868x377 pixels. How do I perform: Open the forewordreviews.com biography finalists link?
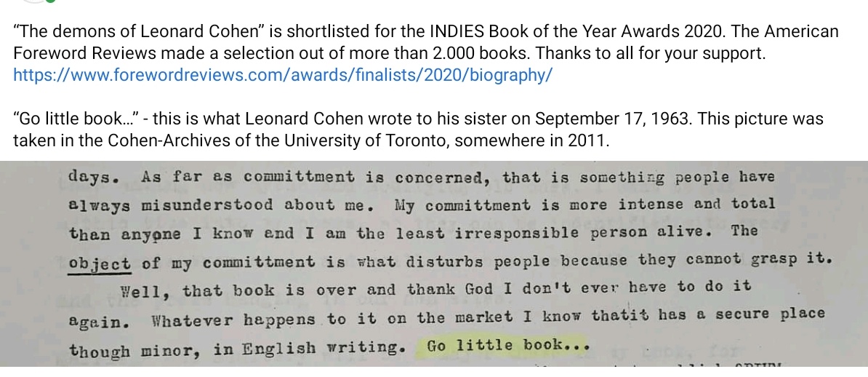[282, 75]
